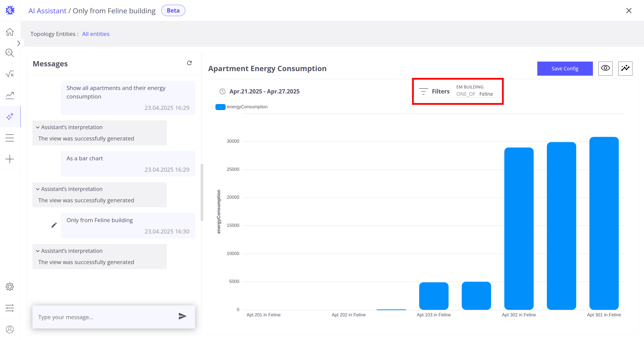Open the sliders configuration icon
This screenshot has height=340, width=644.
(x=10, y=308)
